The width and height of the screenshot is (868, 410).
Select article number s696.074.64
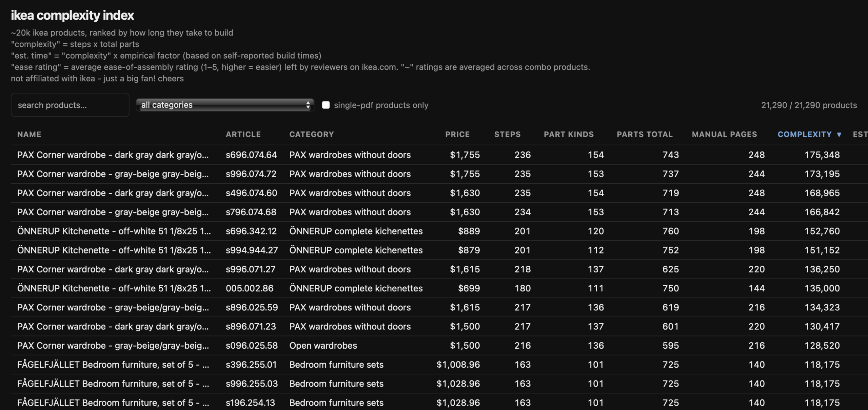click(251, 155)
